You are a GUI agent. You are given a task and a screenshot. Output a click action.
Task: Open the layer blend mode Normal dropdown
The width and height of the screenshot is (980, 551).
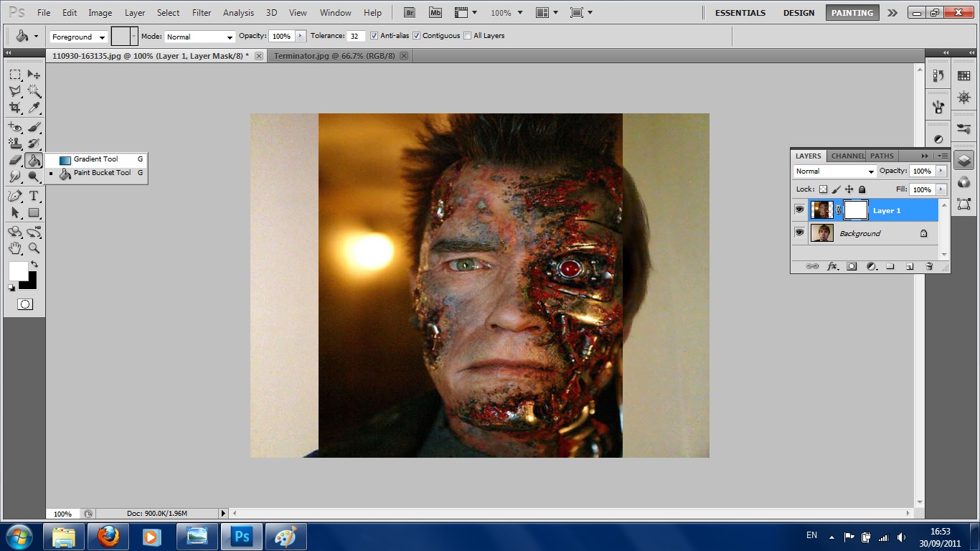(x=835, y=171)
